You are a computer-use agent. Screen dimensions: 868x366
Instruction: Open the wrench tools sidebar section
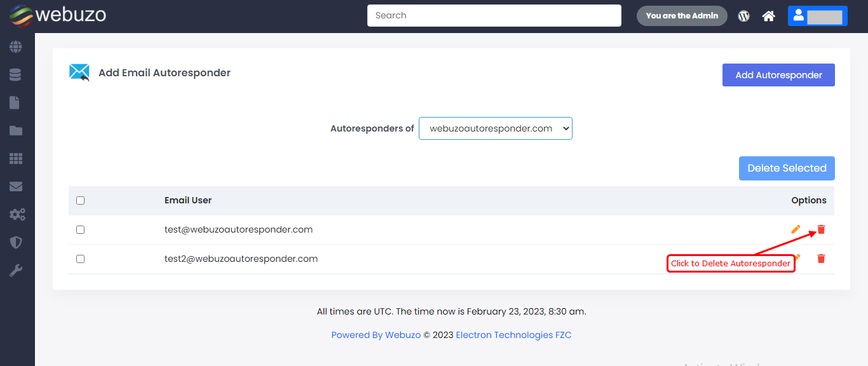click(16, 271)
